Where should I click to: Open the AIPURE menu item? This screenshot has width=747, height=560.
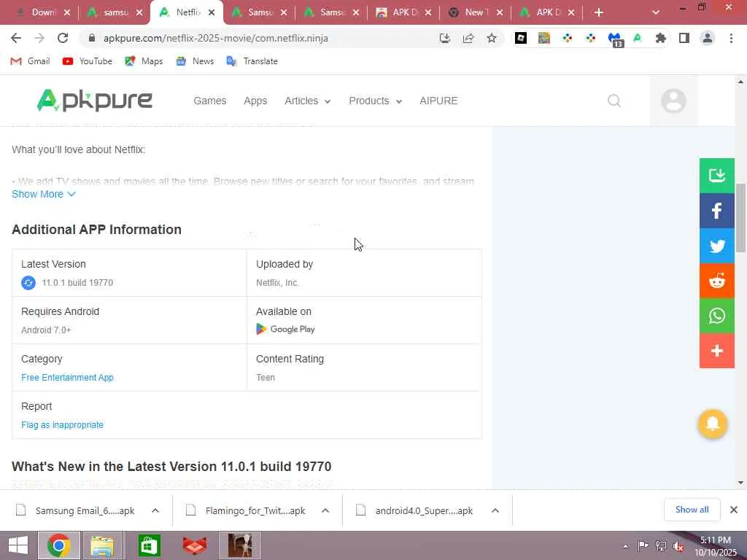(x=438, y=101)
